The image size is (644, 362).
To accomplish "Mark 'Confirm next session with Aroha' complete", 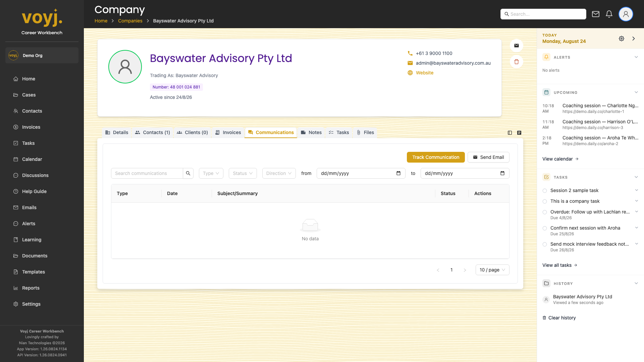I will tap(545, 228).
